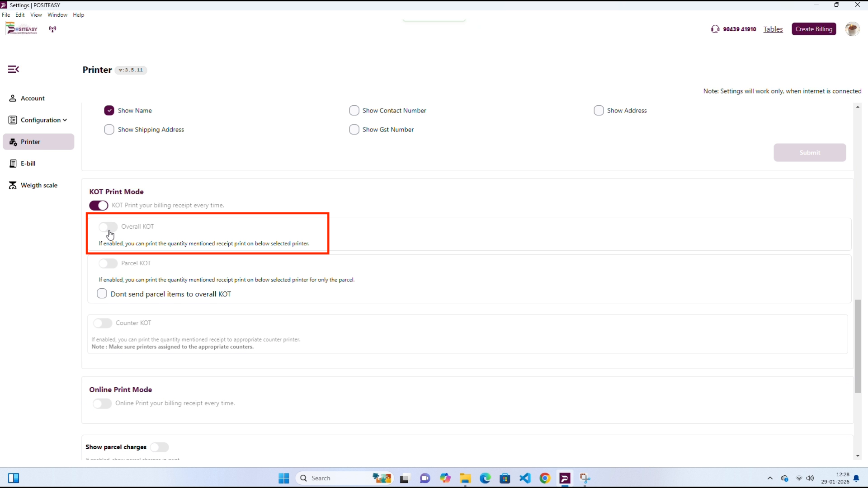868x488 pixels.
Task: Enable the Overall KOT toggle
Action: [108, 227]
